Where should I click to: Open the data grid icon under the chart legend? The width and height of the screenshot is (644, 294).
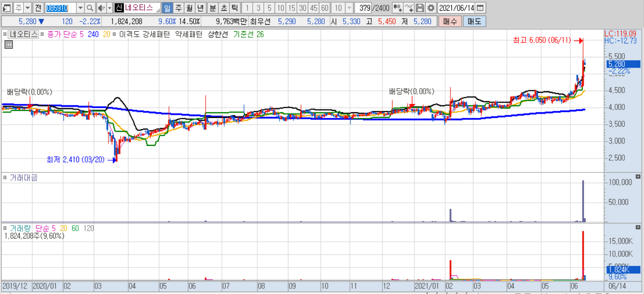tap(8, 45)
